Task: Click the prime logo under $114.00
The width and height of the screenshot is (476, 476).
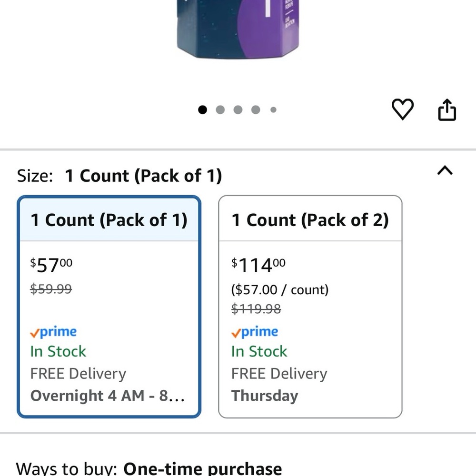Action: pyautogui.click(x=254, y=332)
